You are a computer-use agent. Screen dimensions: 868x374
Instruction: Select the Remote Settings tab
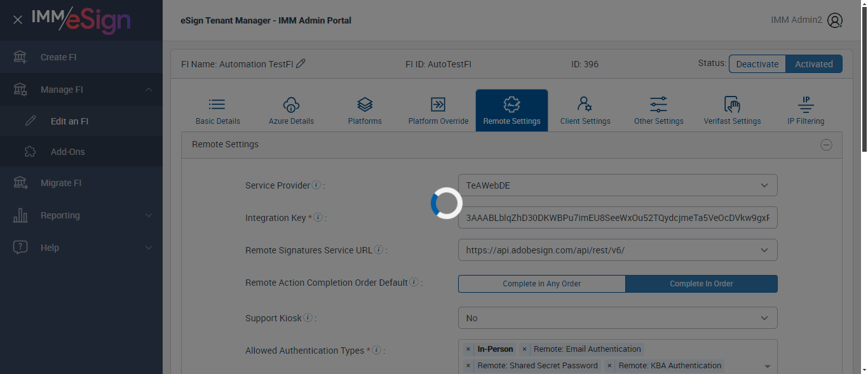[x=512, y=110]
